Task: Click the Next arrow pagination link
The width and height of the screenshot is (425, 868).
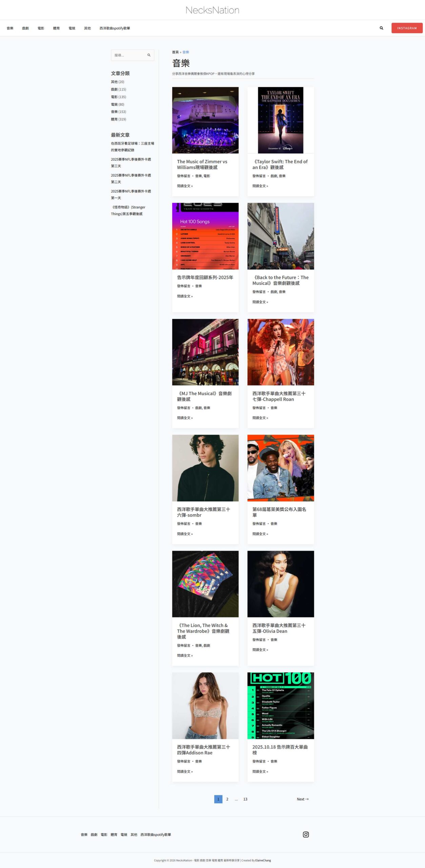Action: (303, 799)
